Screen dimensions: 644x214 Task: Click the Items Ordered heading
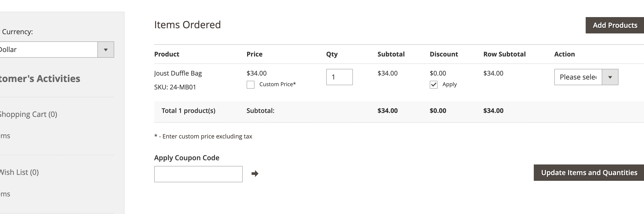point(188,24)
